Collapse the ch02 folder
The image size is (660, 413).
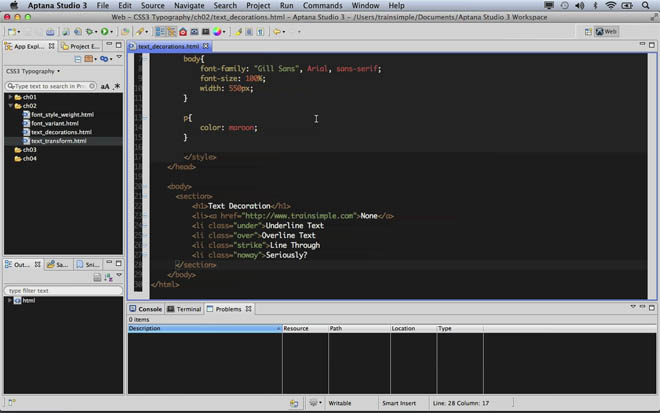(x=10, y=106)
